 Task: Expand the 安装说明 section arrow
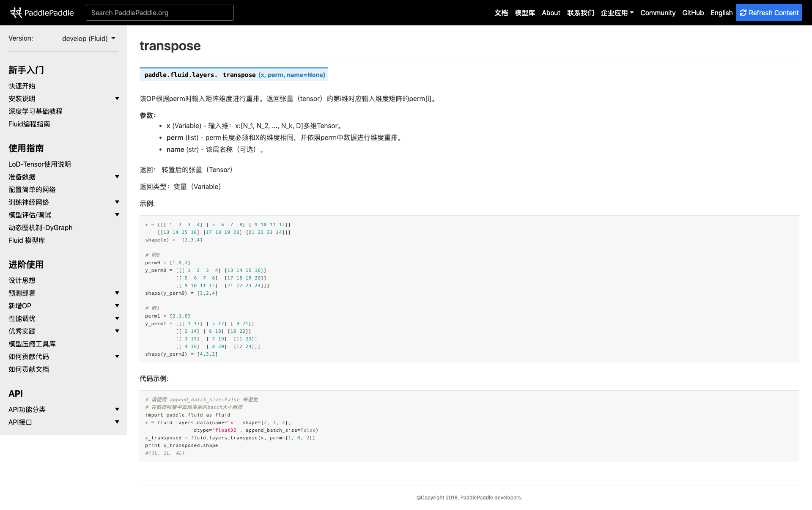click(x=117, y=99)
